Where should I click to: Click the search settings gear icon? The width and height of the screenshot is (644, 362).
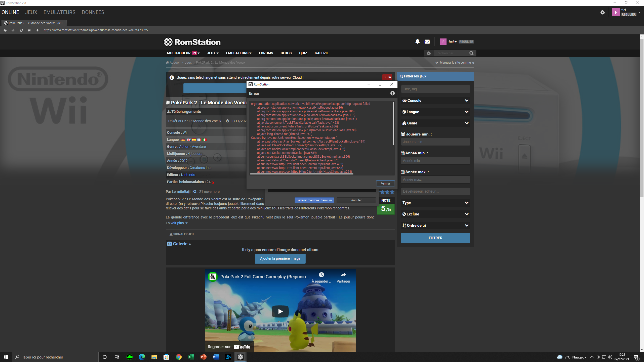pyautogui.click(x=429, y=53)
